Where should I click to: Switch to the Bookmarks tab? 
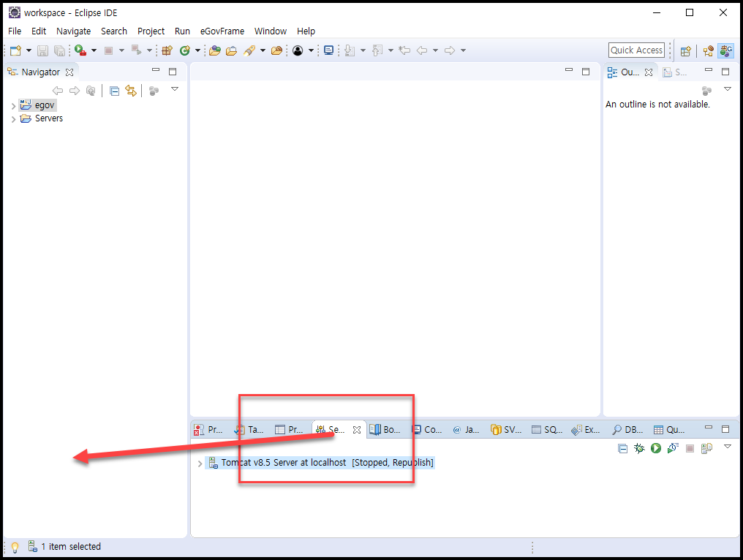385,430
